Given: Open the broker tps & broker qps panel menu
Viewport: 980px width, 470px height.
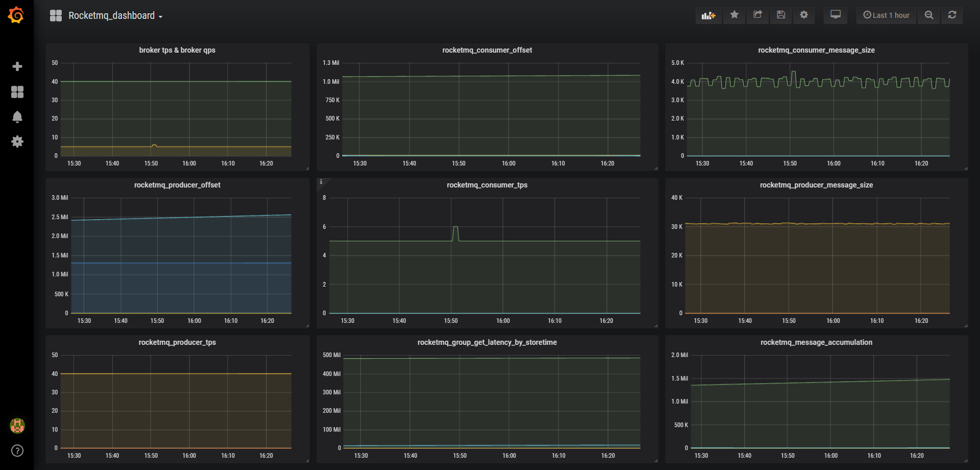Looking at the screenshot, I should click(177, 50).
